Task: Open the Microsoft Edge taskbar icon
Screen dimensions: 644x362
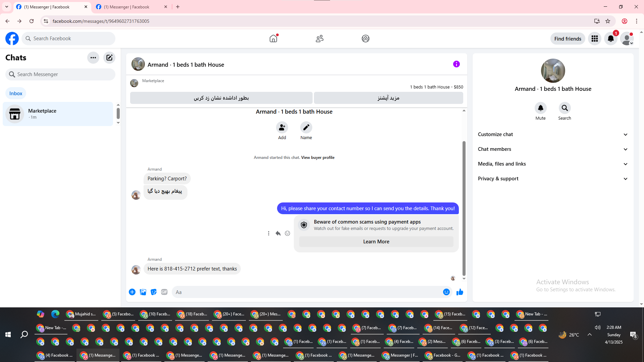Action: [x=55, y=314]
